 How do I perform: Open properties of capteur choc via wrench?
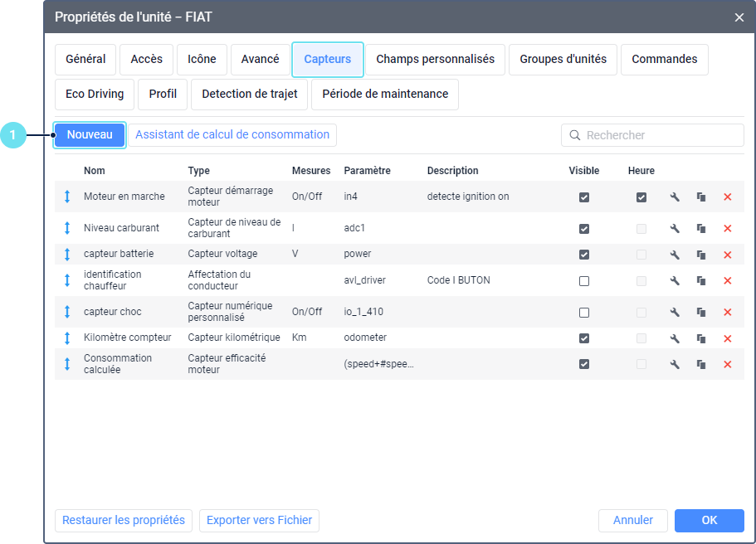[x=675, y=313]
